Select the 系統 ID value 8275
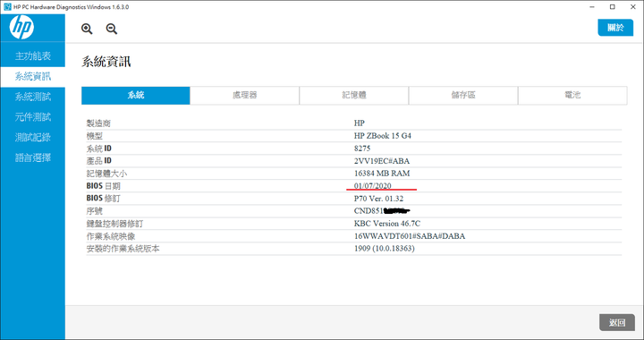Image resolution: width=644 pixels, height=340 pixels. point(362,149)
